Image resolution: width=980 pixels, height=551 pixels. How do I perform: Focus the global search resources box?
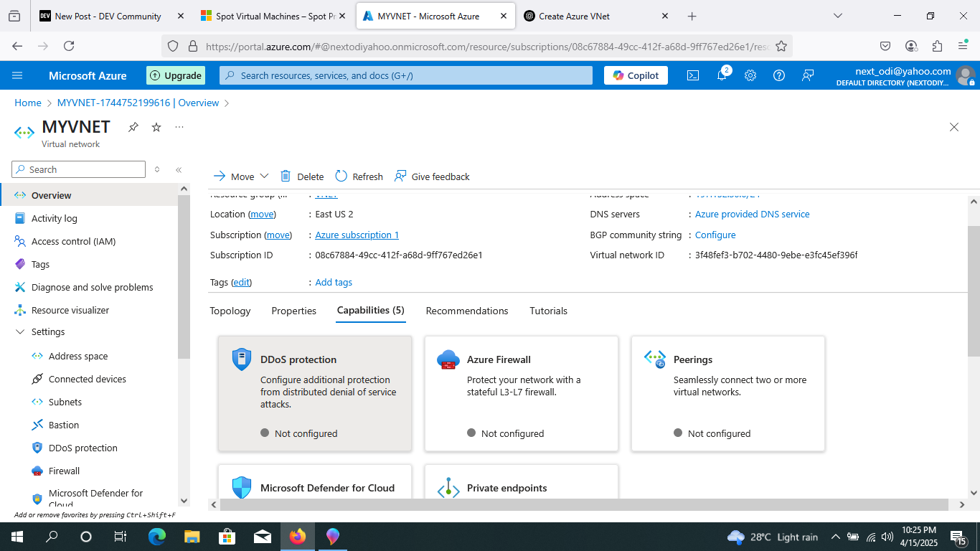[406, 75]
